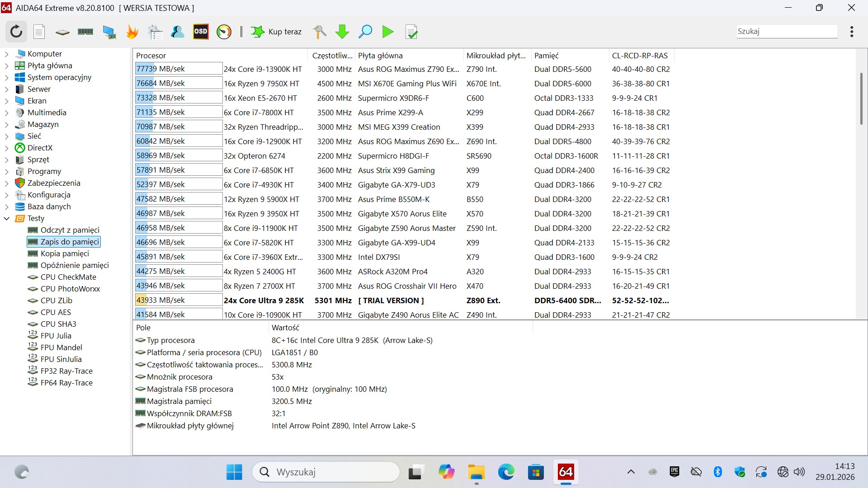
Task: Launch the flame stability test icon
Action: click(x=132, y=32)
